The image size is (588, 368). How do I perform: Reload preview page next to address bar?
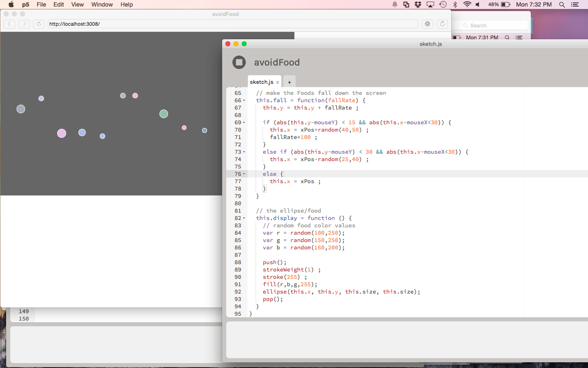39,24
